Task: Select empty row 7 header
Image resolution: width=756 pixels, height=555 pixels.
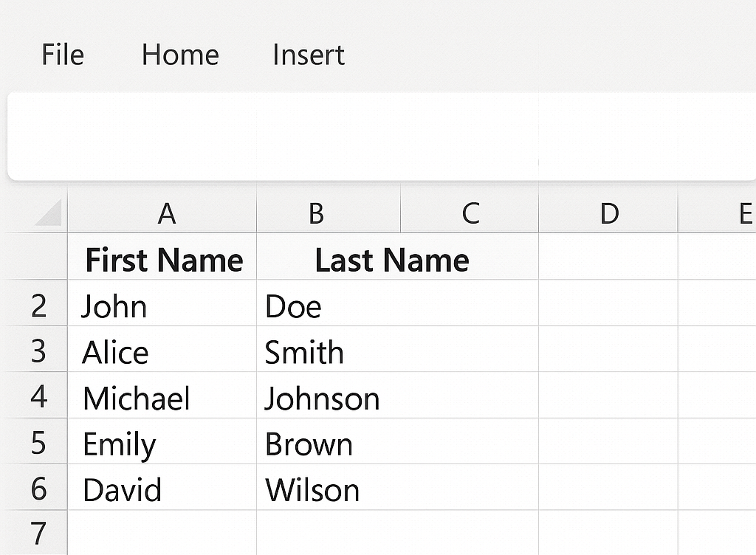Action: point(38,533)
